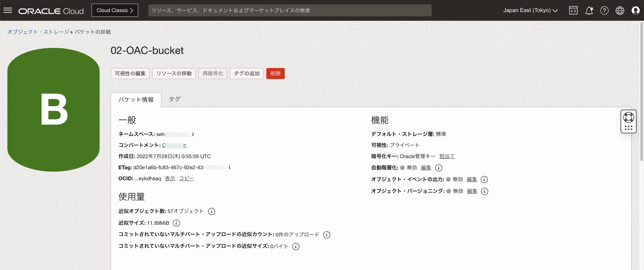Show info for 近似オブジェクト数
644x270 pixels.
[212, 211]
